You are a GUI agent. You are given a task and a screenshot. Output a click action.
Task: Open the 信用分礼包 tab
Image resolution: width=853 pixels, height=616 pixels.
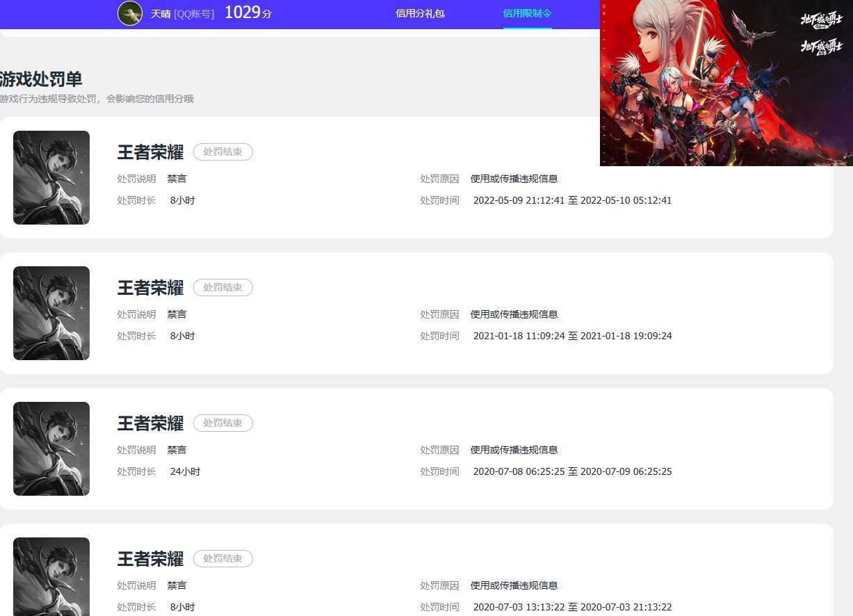point(420,13)
